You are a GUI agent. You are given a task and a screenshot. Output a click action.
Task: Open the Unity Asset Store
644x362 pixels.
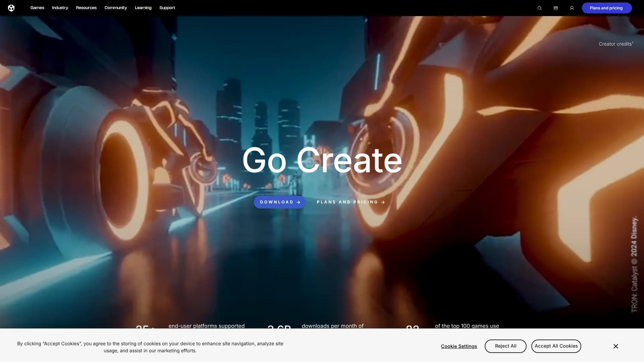[555, 8]
